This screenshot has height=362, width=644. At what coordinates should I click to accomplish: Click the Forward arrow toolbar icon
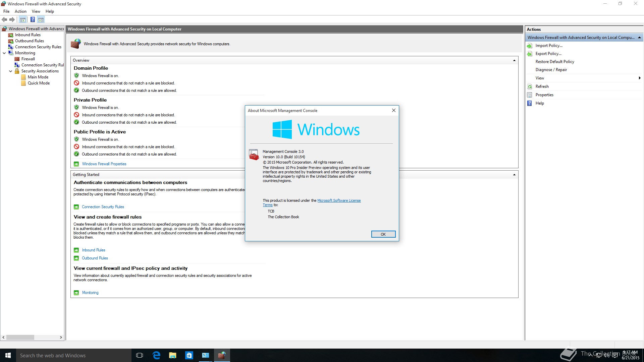[x=12, y=19]
